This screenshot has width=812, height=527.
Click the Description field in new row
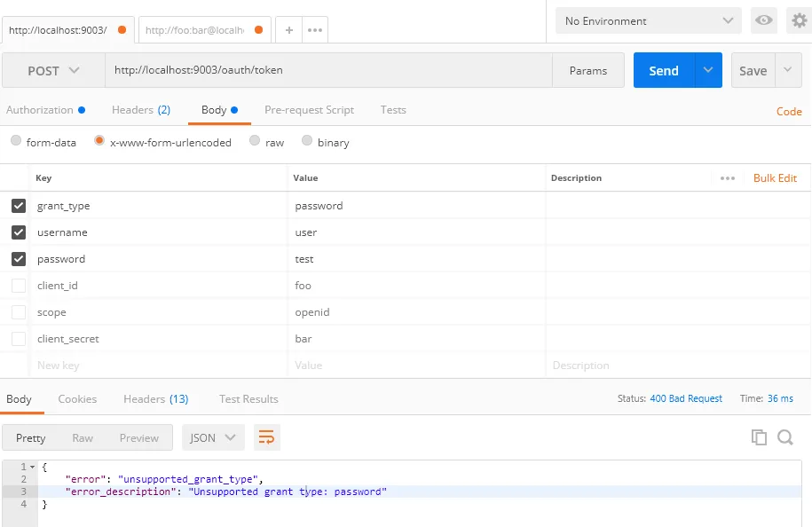click(677, 366)
